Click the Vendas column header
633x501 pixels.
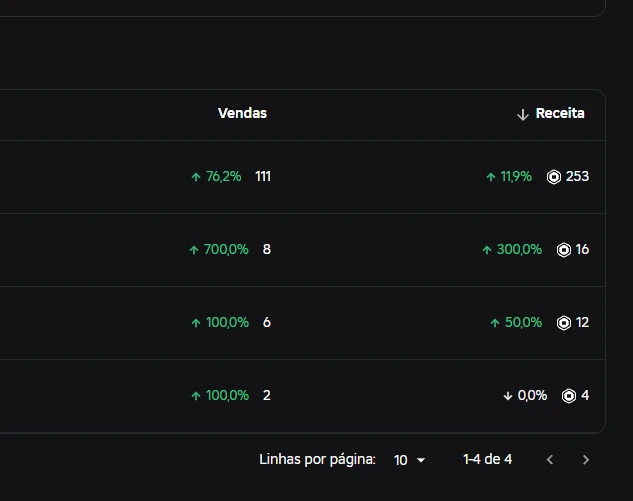242,113
